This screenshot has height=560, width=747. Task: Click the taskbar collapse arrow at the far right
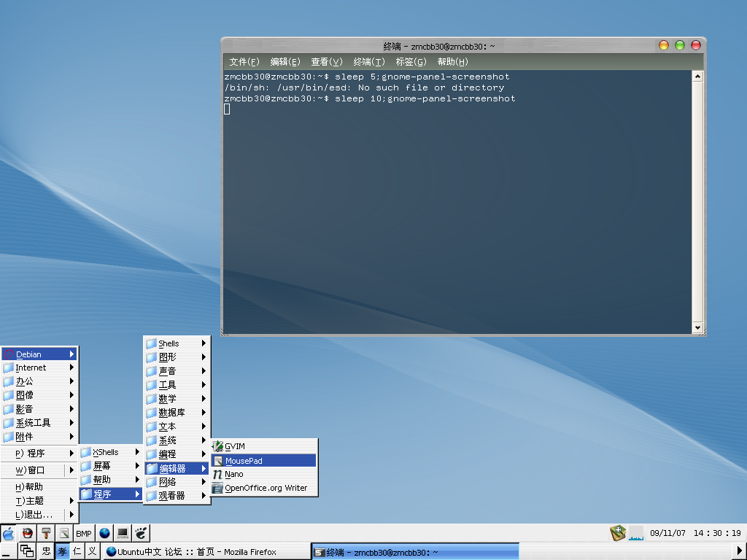coord(740,551)
